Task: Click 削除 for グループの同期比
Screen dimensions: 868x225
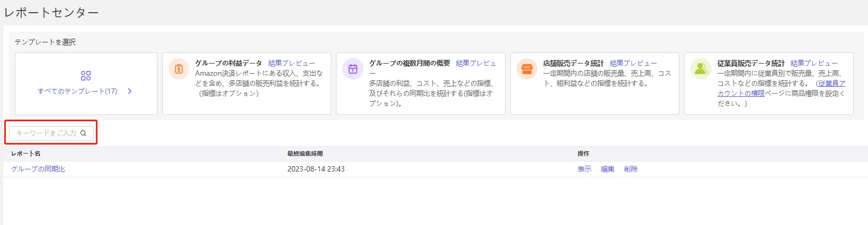Action: point(631,169)
